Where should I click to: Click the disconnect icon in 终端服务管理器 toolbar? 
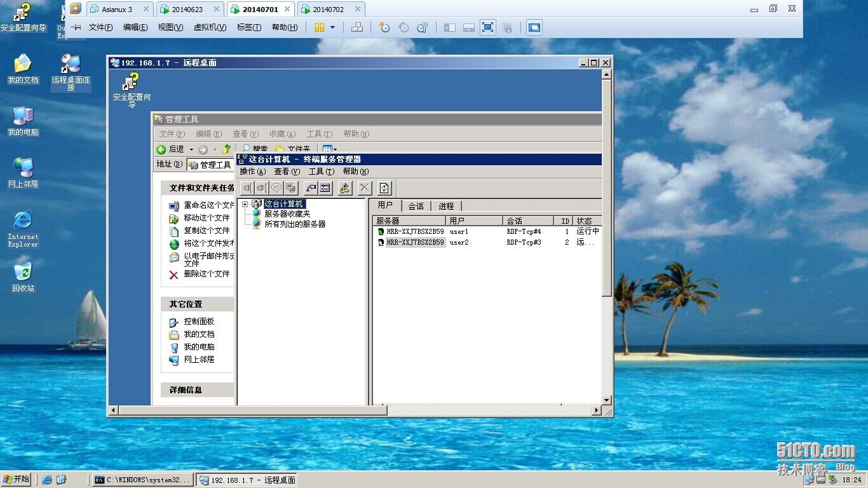click(x=261, y=187)
